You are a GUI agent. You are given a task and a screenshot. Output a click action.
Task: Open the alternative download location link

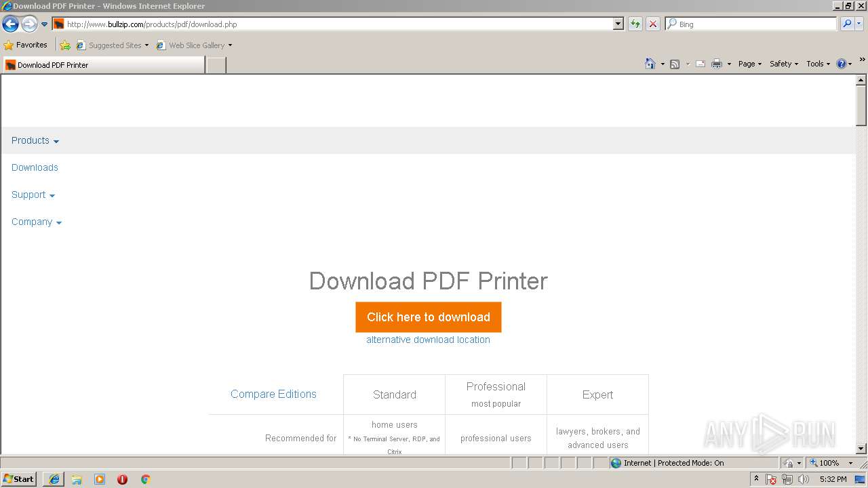(x=428, y=340)
